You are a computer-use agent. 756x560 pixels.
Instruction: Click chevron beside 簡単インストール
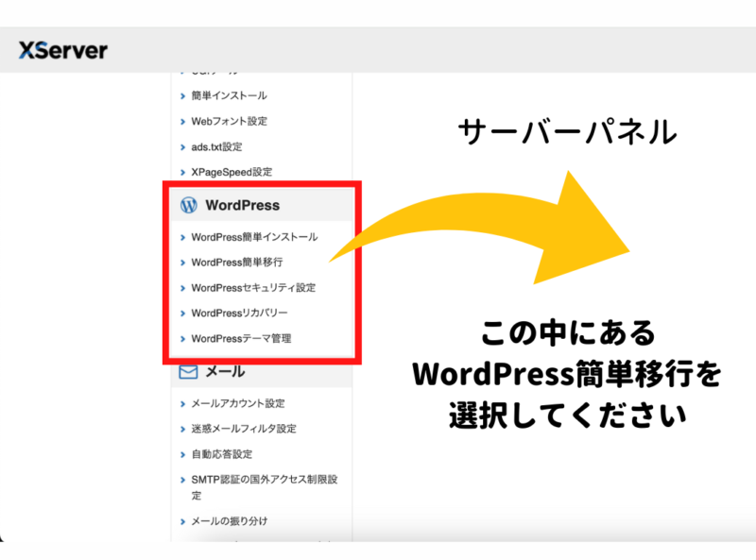182,96
